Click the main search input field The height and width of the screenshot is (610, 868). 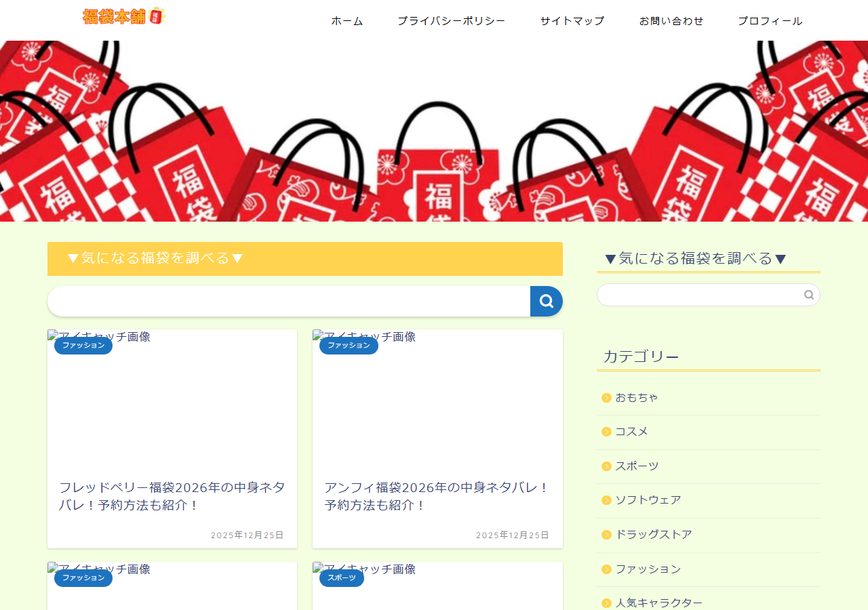point(289,301)
